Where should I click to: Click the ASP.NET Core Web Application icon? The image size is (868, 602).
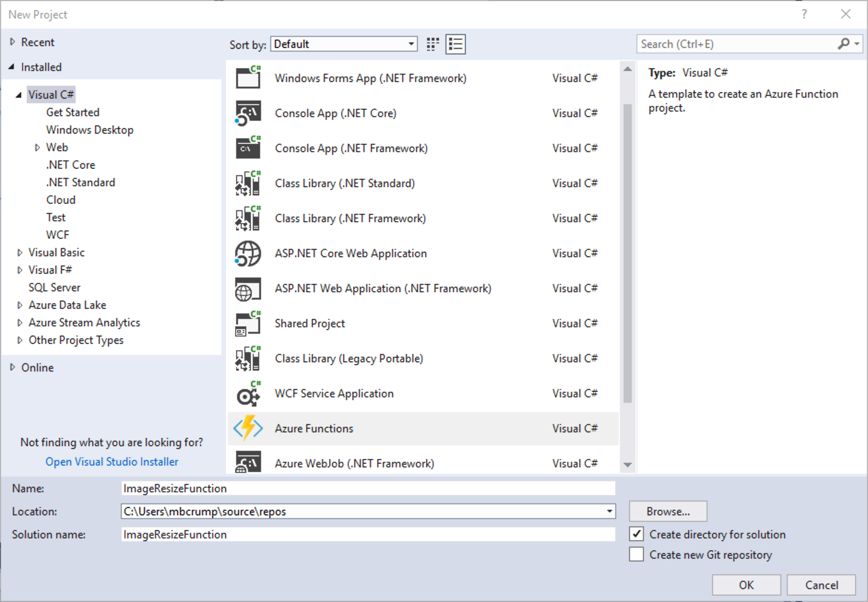pos(248,254)
